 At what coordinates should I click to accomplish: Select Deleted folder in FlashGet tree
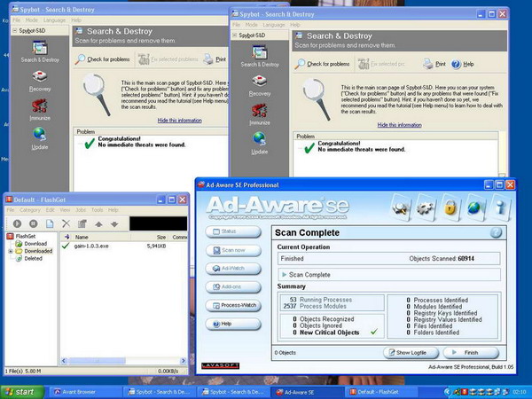click(34, 259)
